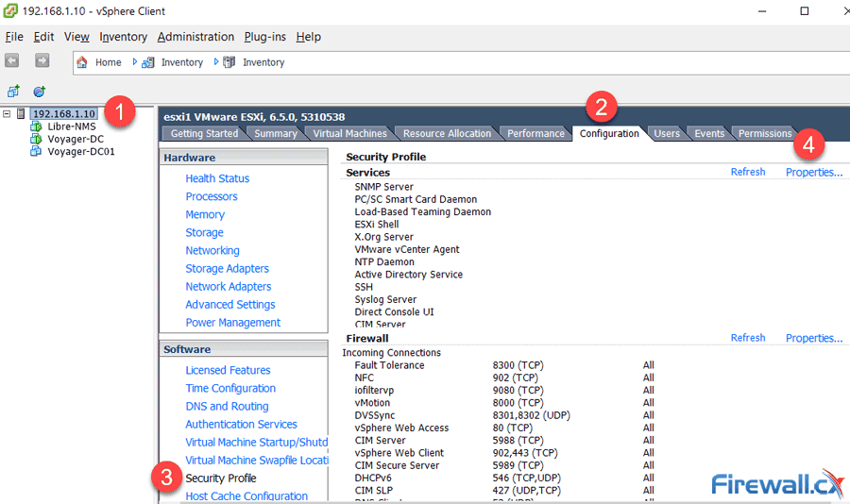Open the Edit menu
The image size is (850, 504).
tap(43, 37)
